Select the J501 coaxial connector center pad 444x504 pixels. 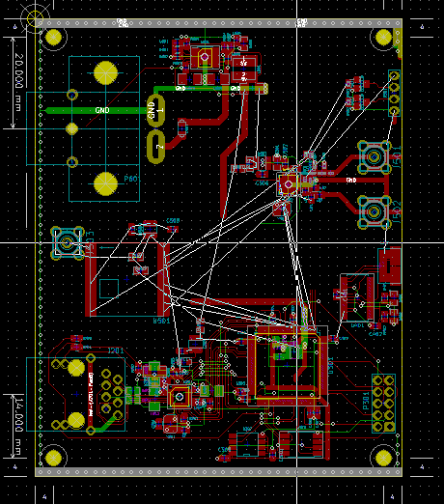pyautogui.click(x=375, y=157)
